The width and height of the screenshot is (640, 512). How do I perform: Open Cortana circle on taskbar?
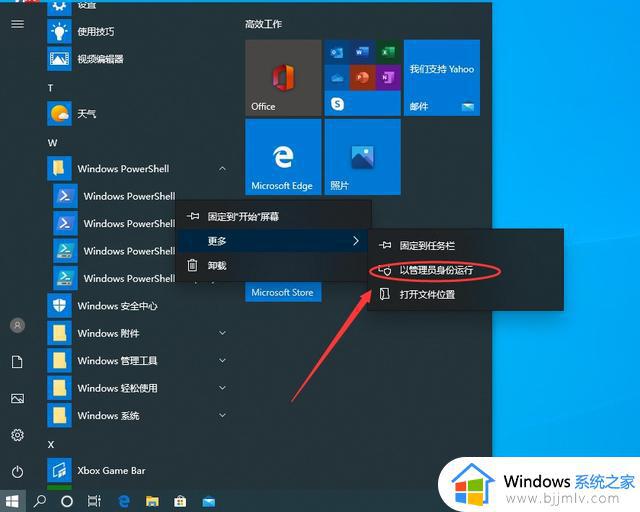coord(67,501)
